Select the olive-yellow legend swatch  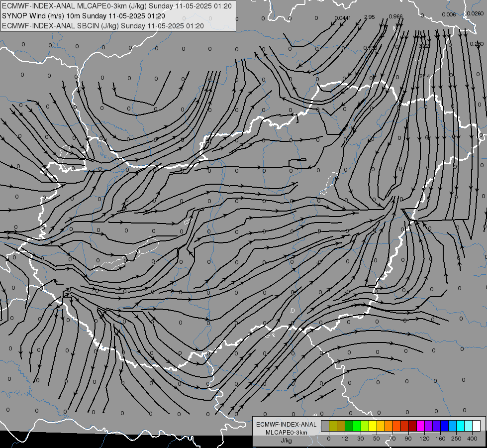[x=333, y=426]
